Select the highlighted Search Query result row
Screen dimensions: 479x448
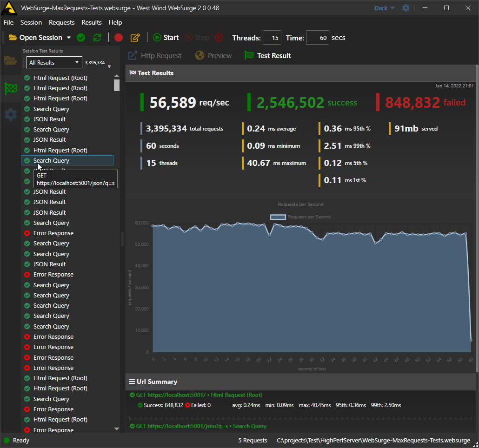67,160
